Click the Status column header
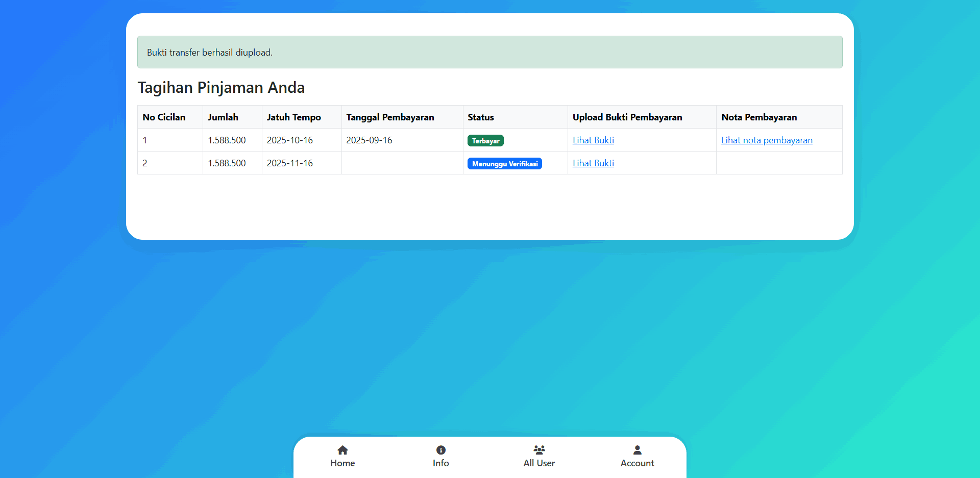Viewport: 980px width, 478px height. [x=481, y=117]
